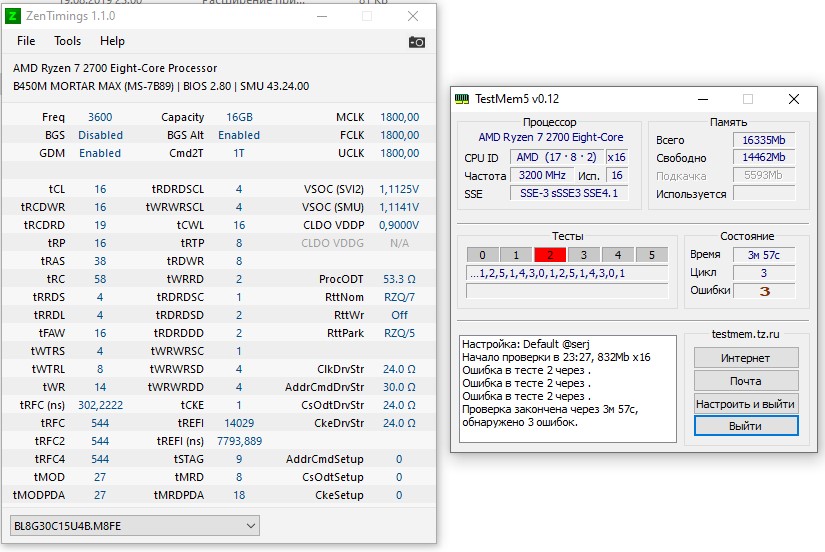
Task: Click the MCLK value 1800,00
Action: [399, 117]
